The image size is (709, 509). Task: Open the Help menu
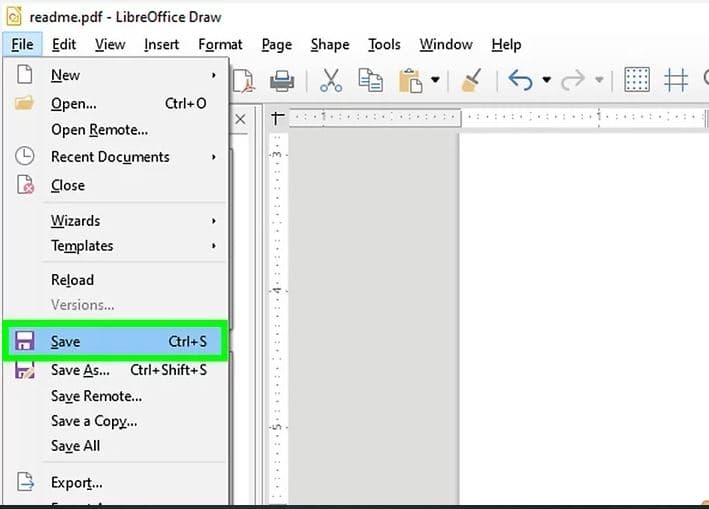(x=506, y=44)
